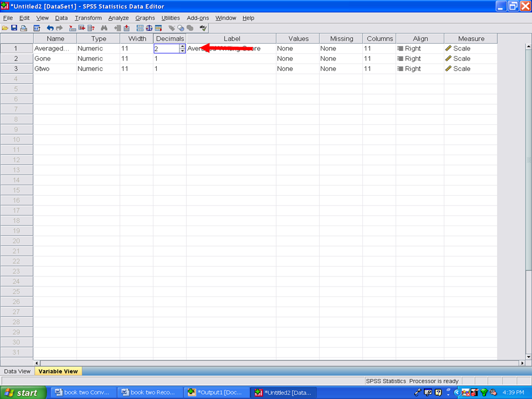
Task: Open the Analyze menu
Action: [x=118, y=18]
